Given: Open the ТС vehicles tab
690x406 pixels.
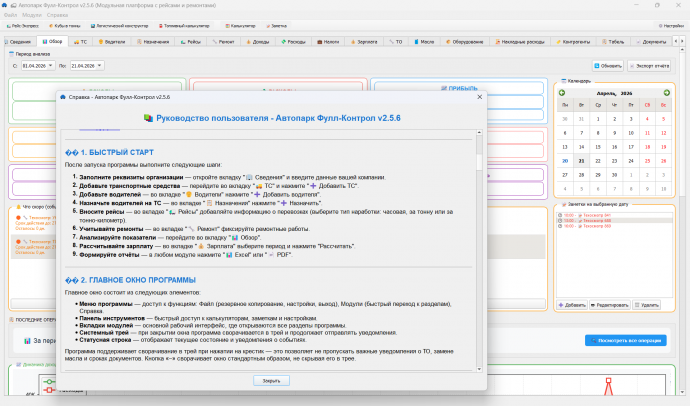Looking at the screenshot, I should click(x=80, y=42).
